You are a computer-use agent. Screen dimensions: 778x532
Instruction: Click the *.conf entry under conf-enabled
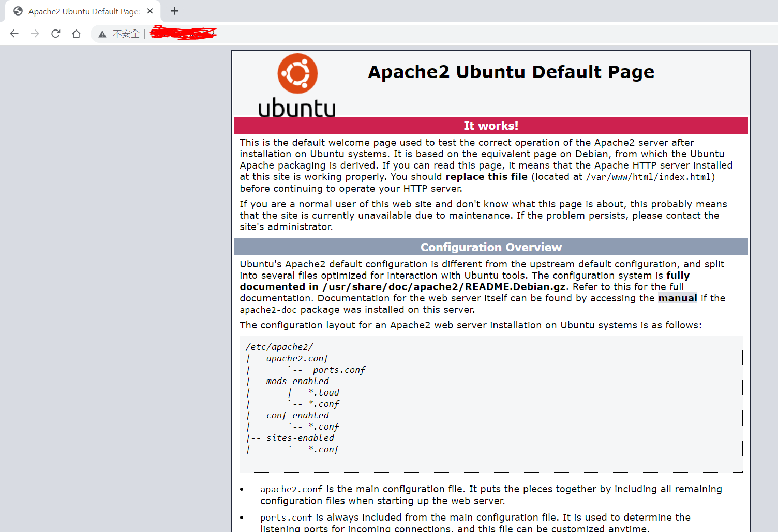pos(324,427)
